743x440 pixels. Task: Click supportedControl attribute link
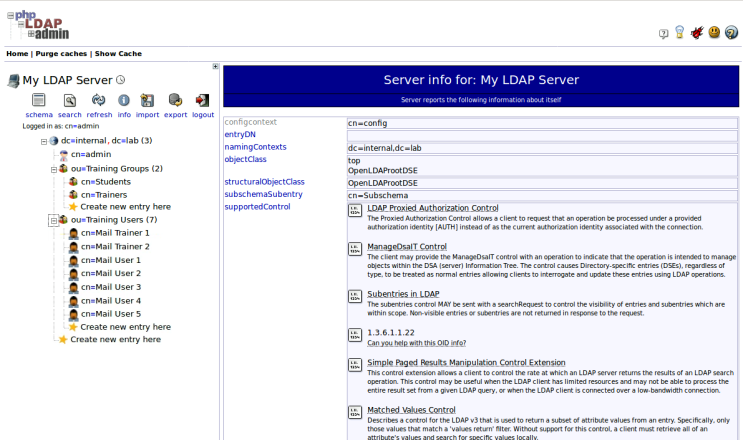257,207
